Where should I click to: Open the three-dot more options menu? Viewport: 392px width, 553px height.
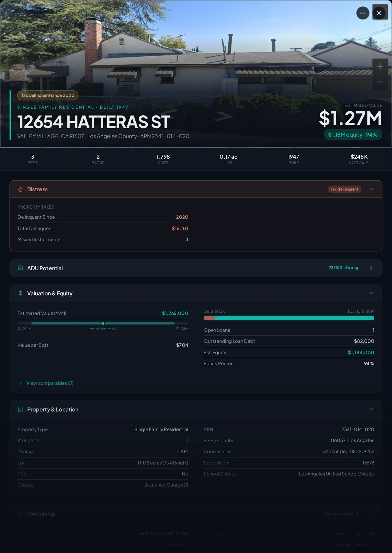tap(363, 13)
